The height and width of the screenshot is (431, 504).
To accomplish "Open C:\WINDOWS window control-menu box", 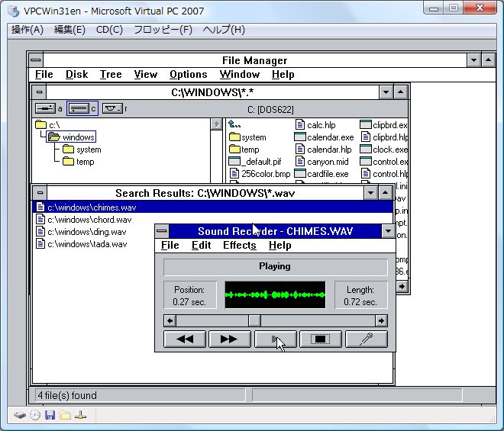I will (x=39, y=92).
